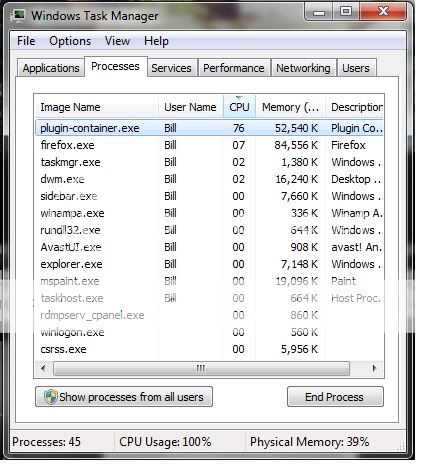Select the plugin-container.exe process row
The image size is (426, 469).
tap(209, 128)
